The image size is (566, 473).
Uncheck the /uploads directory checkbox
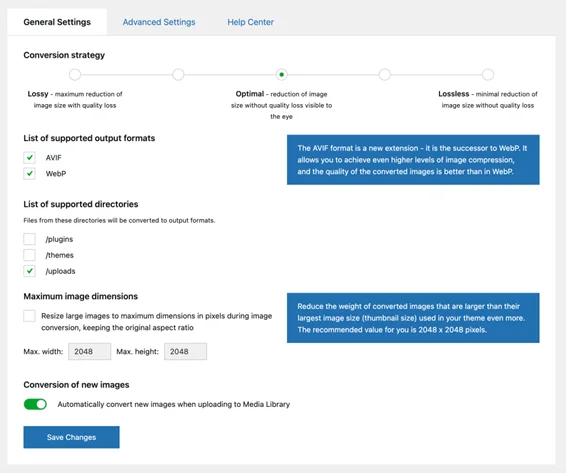(x=30, y=271)
